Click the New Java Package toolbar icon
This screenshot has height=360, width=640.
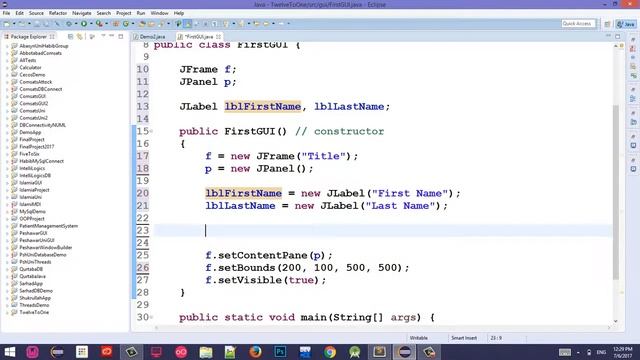(x=116, y=24)
